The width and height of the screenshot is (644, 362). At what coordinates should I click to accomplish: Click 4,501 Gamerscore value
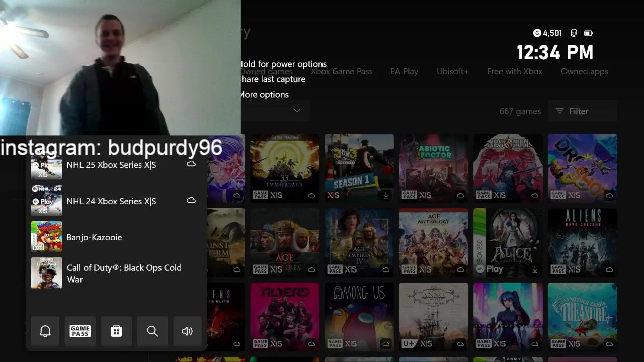point(552,33)
